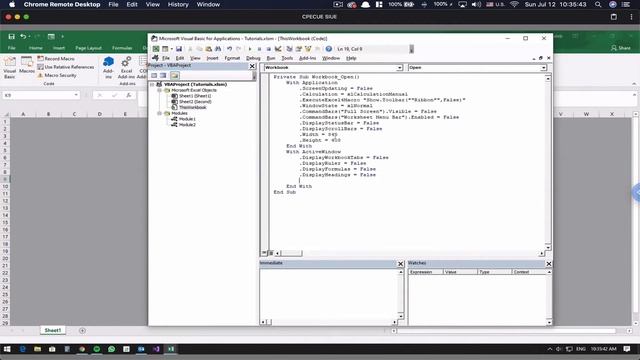640x360 pixels.
Task: Add a new sheet with plus button
Action: point(82,331)
